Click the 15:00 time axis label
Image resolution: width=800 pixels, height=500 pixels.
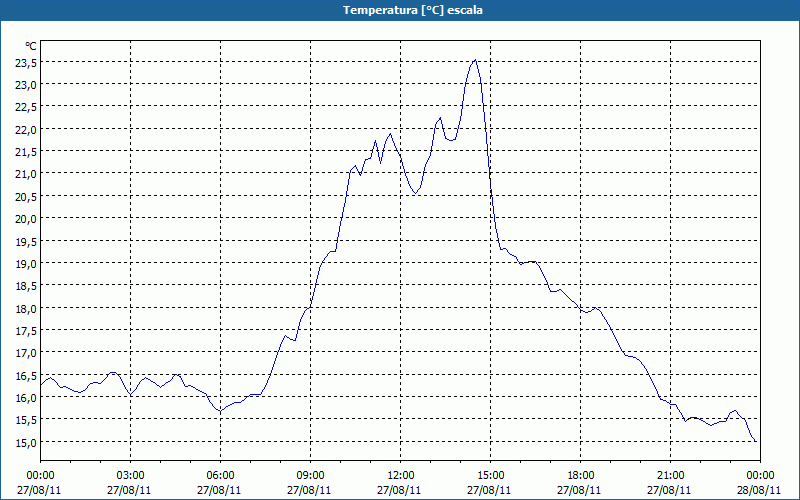coord(490,476)
